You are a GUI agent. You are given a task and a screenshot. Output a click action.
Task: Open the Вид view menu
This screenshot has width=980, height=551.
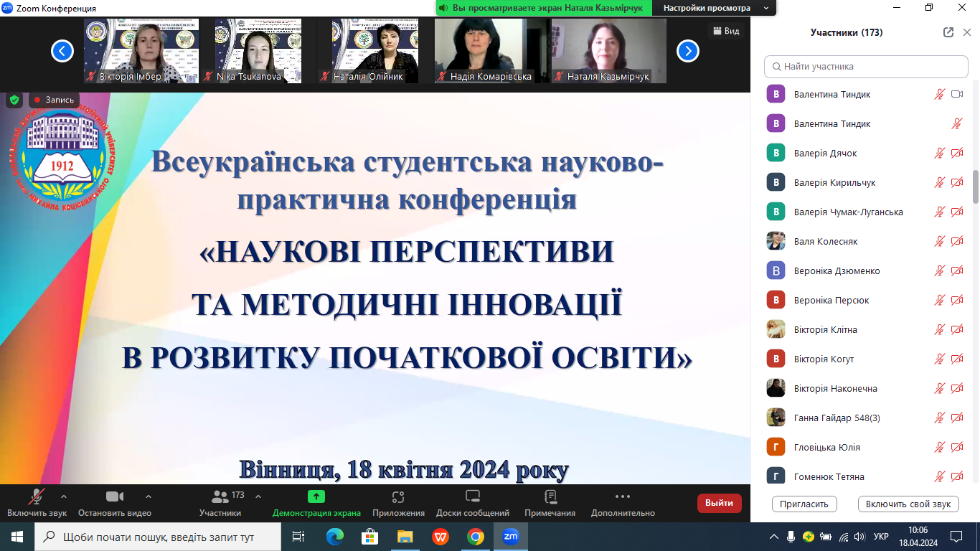725,31
